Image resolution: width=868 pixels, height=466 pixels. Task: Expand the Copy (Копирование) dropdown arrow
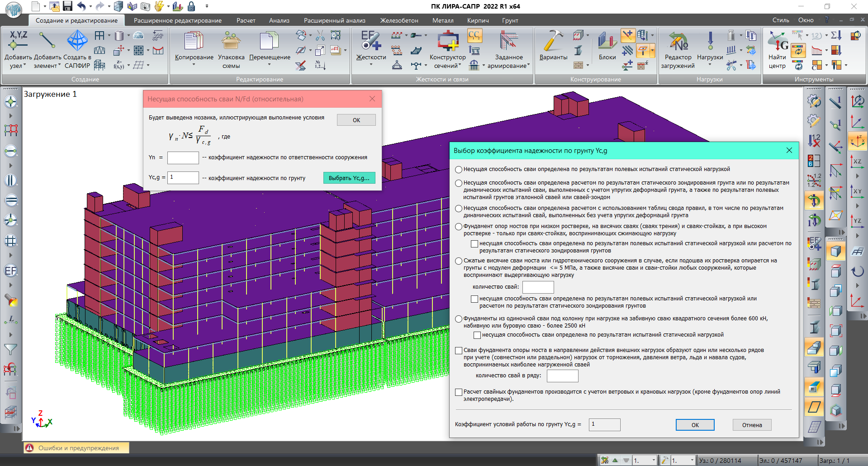194,65
